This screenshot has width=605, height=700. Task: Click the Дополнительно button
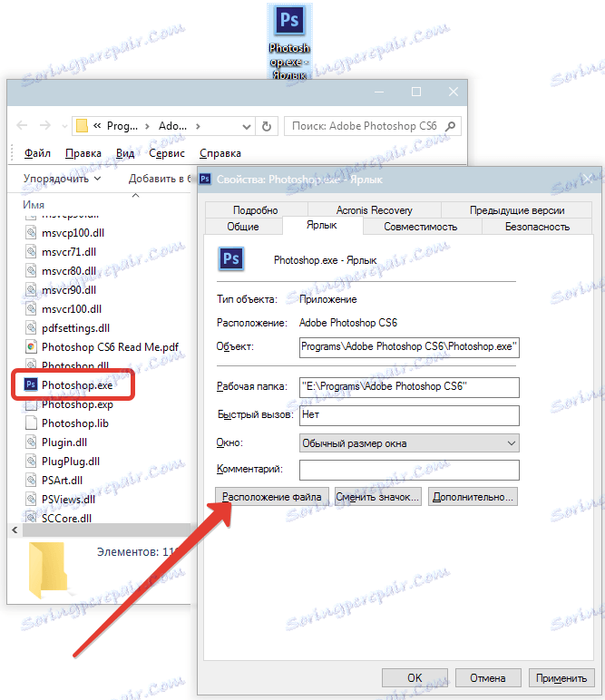tap(473, 497)
